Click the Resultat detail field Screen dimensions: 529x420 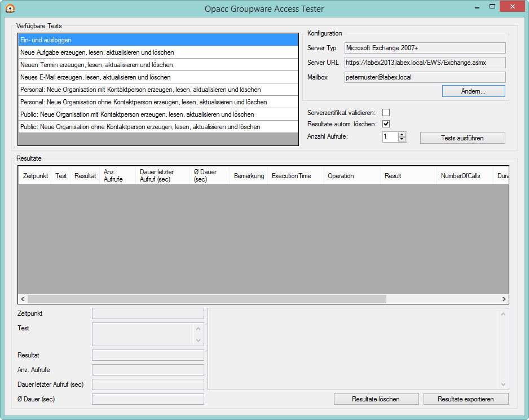pos(148,355)
